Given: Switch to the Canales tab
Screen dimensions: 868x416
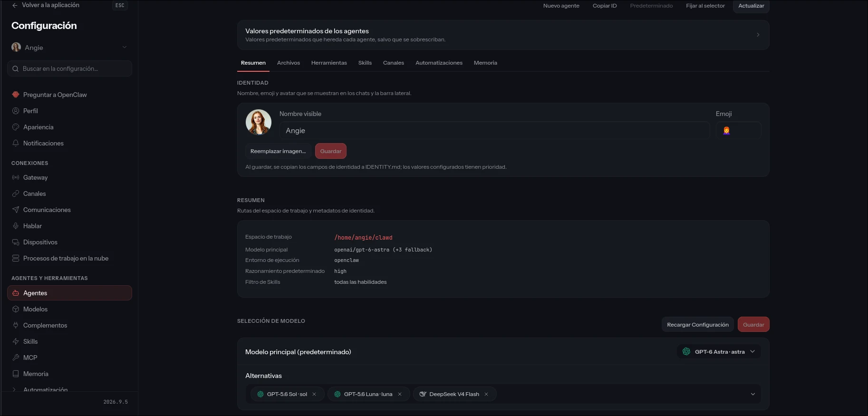Looking at the screenshot, I should [394, 63].
